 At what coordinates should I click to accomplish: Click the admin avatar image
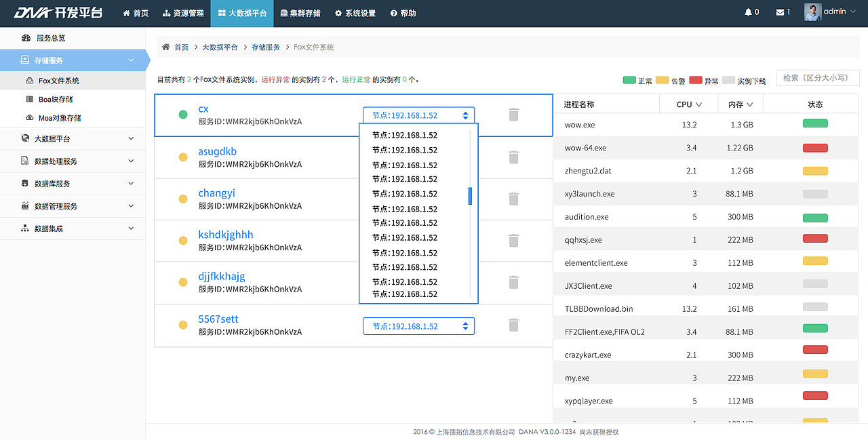point(811,12)
